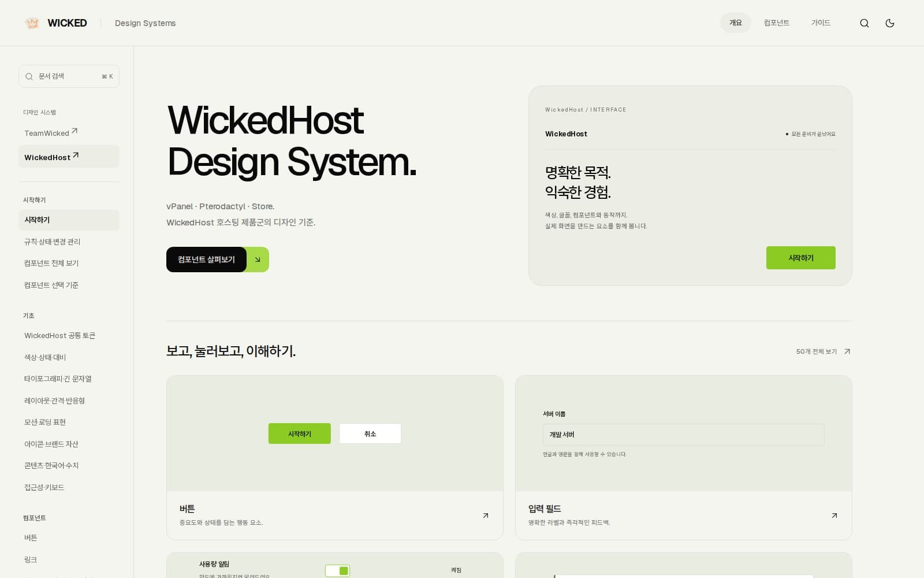Open 입력 필드 card via its arrow icon
The width and height of the screenshot is (924, 578).
[x=834, y=516]
